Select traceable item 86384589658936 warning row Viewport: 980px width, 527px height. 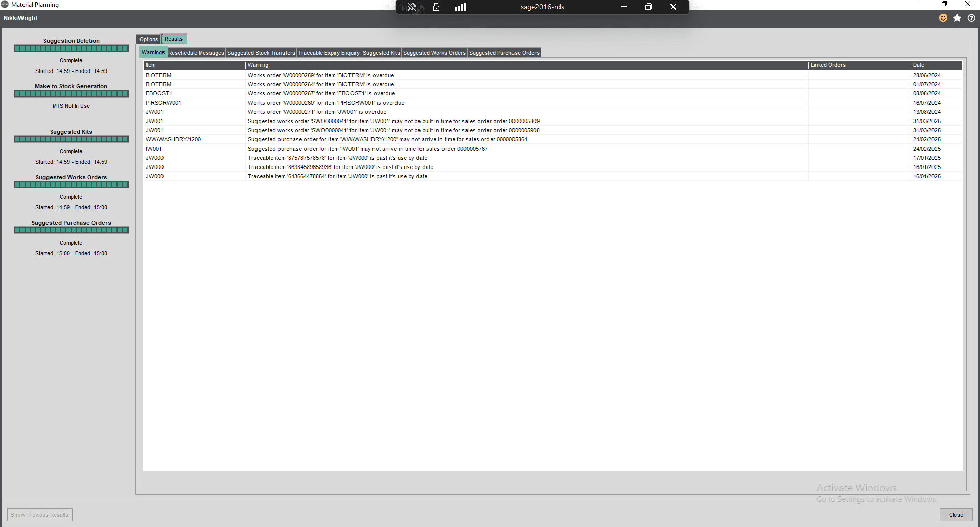552,167
